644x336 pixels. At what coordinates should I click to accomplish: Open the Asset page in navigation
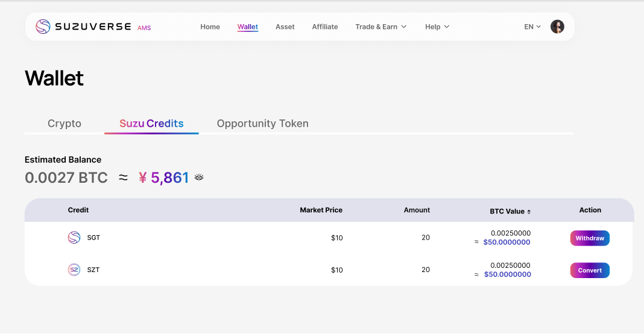[x=285, y=27]
